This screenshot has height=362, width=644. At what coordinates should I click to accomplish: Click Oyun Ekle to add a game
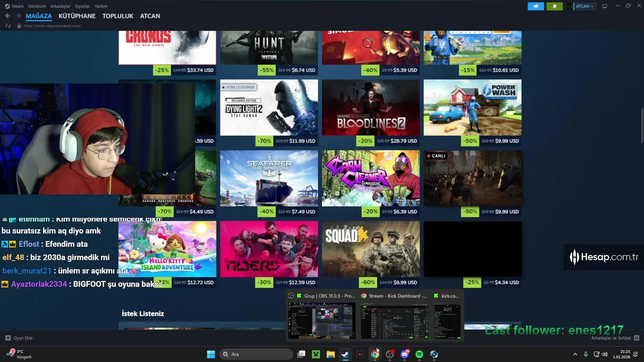(19, 338)
